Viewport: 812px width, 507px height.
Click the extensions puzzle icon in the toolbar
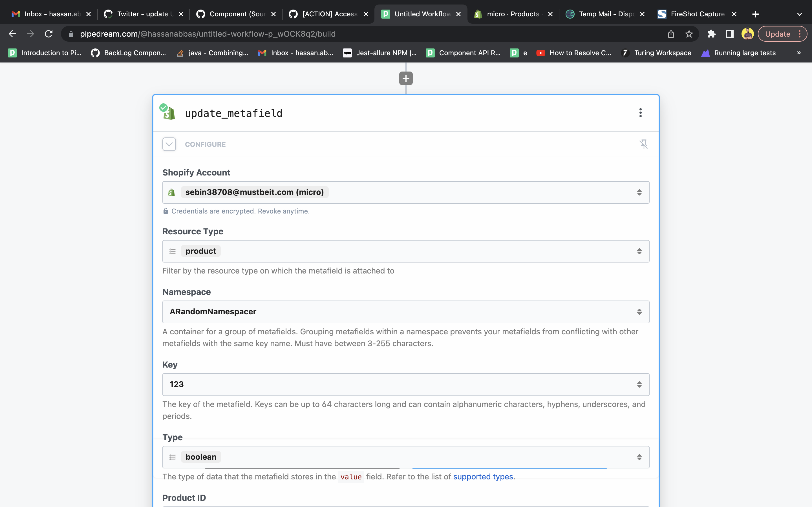[x=712, y=34]
